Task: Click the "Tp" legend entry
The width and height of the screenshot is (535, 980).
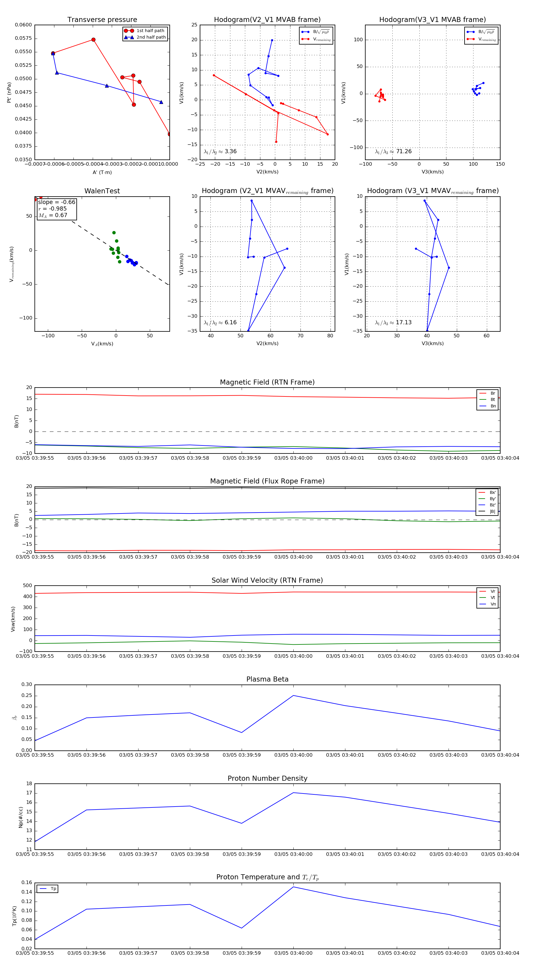Action: coord(48,889)
